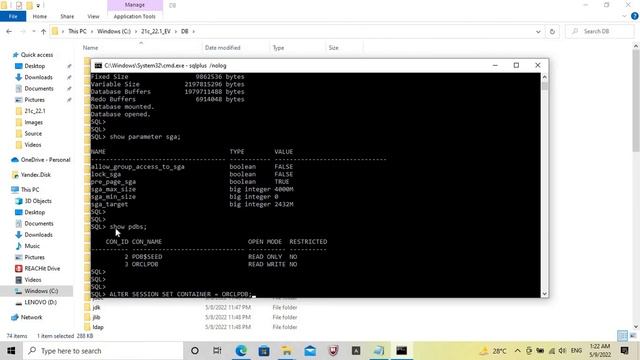
Task: Collapse the ribbon chevron
Action: pos(624,16)
